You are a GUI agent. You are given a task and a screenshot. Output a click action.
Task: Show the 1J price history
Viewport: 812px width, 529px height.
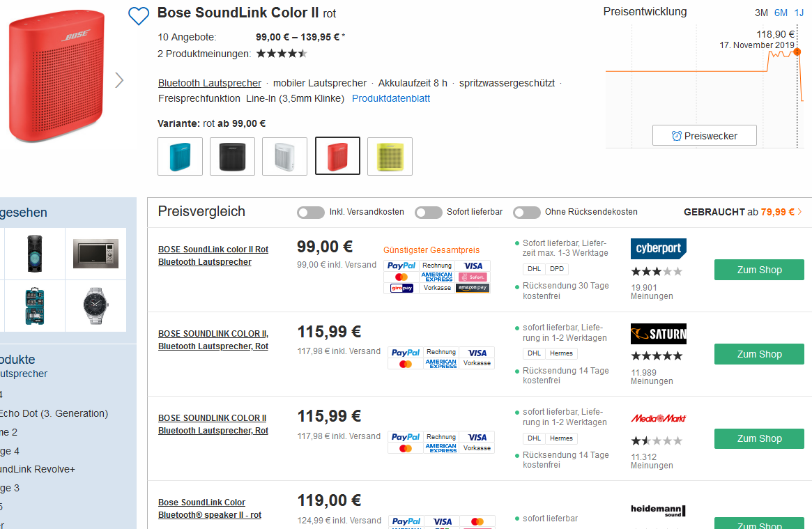(x=799, y=13)
